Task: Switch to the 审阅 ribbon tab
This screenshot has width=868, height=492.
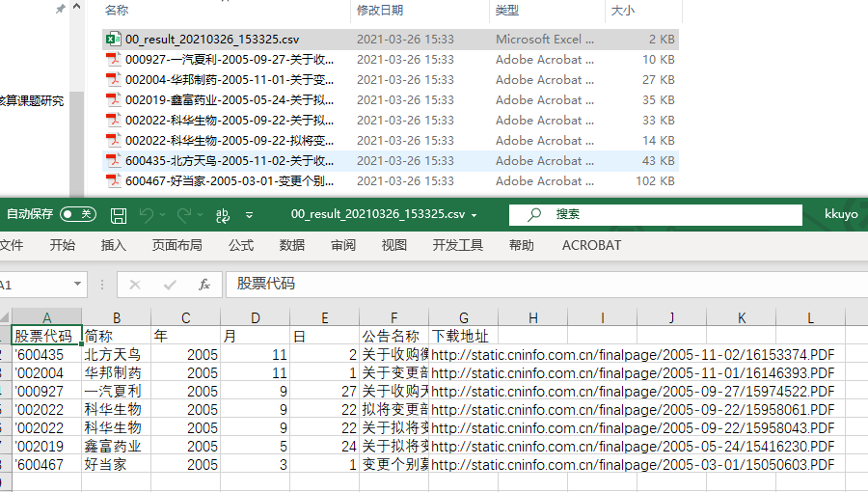Action: (343, 245)
